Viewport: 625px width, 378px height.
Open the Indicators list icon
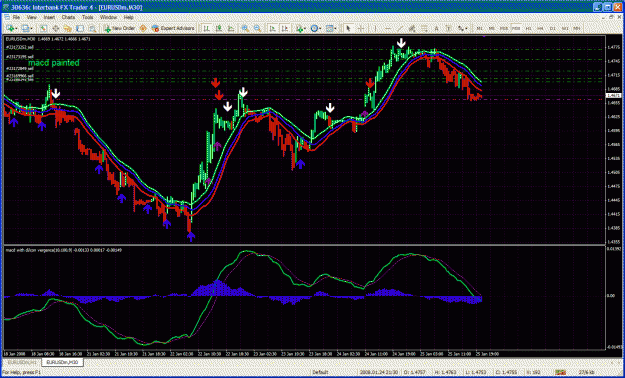point(299,28)
